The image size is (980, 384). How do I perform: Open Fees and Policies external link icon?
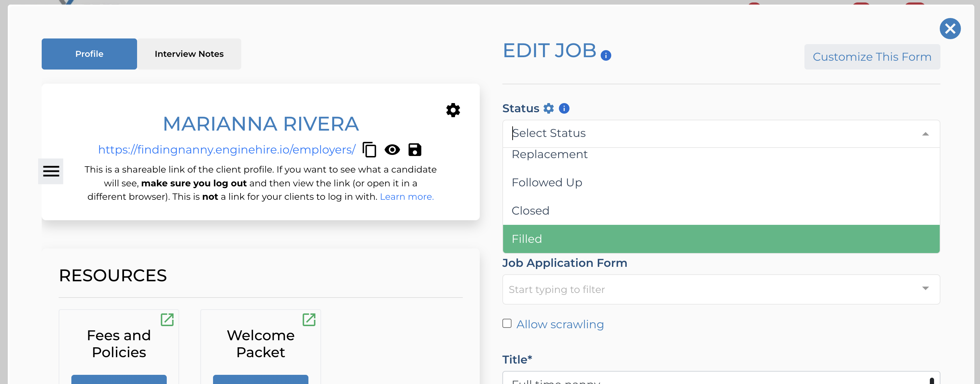tap(167, 319)
